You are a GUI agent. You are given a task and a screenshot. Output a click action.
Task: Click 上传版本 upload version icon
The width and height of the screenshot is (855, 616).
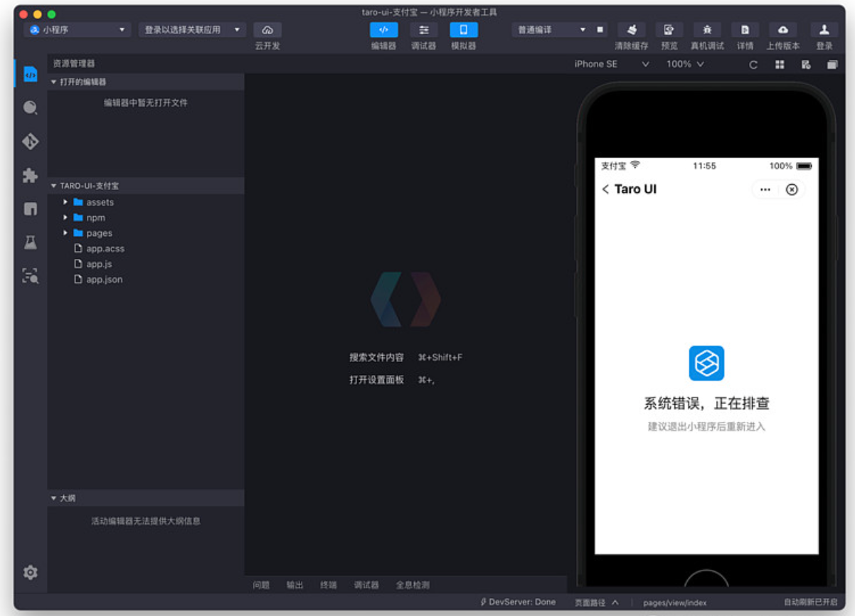coord(783,30)
